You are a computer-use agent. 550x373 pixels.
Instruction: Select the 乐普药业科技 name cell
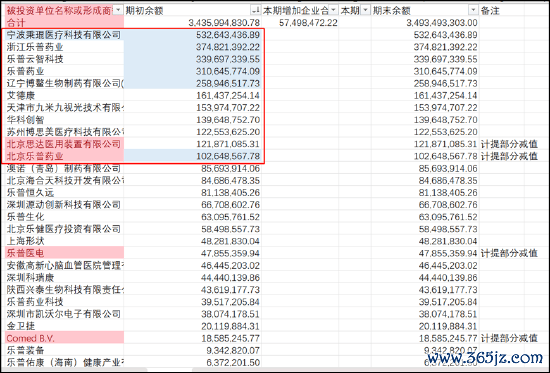(64, 302)
